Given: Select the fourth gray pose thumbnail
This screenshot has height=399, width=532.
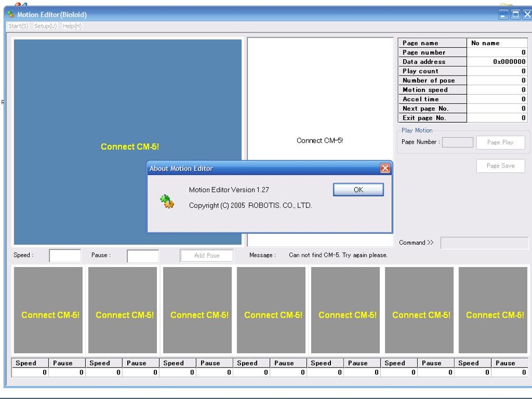Looking at the screenshot, I should (271, 310).
